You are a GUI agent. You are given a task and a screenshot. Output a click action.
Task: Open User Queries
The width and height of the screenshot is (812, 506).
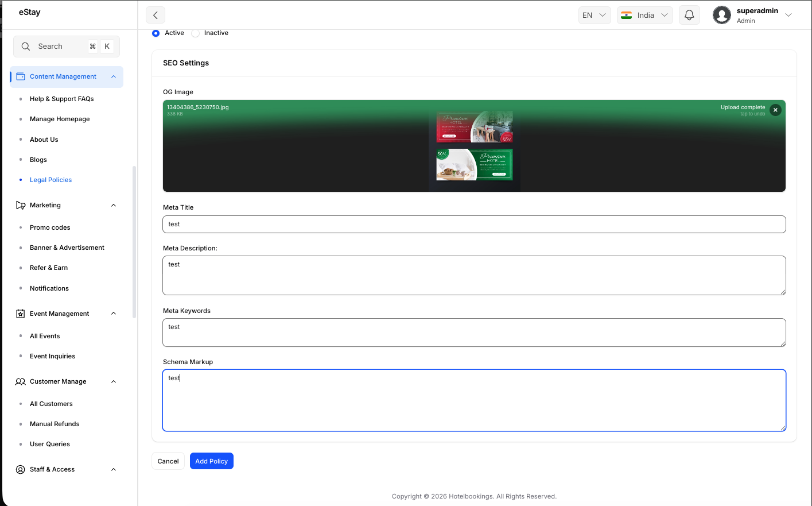coord(50,444)
